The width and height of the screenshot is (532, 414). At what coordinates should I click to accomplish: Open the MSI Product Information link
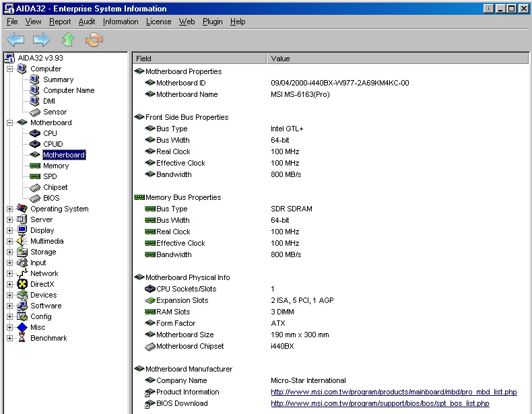point(393,392)
